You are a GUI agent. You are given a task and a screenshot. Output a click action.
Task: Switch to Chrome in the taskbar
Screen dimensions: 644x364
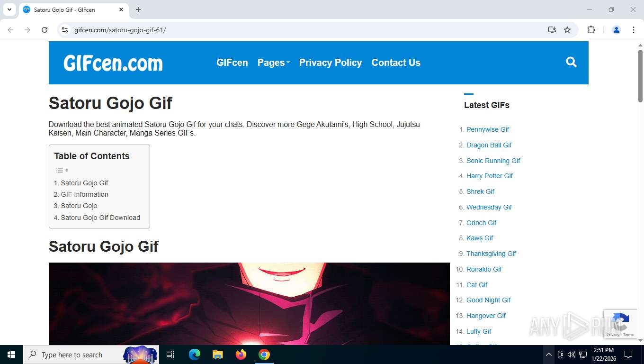click(264, 355)
